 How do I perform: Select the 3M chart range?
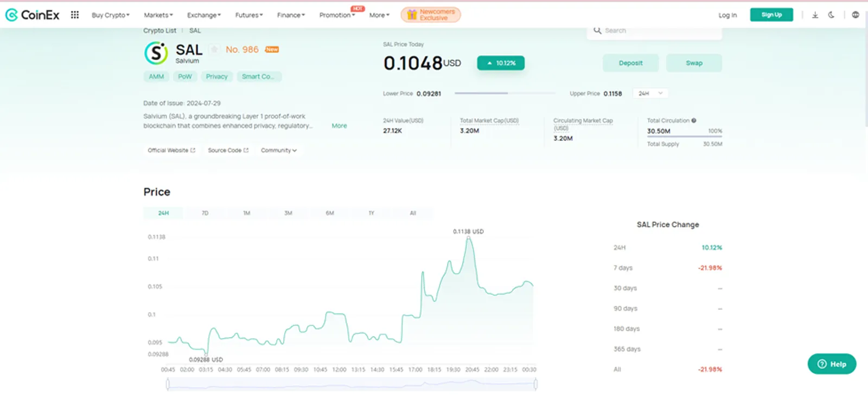(288, 214)
